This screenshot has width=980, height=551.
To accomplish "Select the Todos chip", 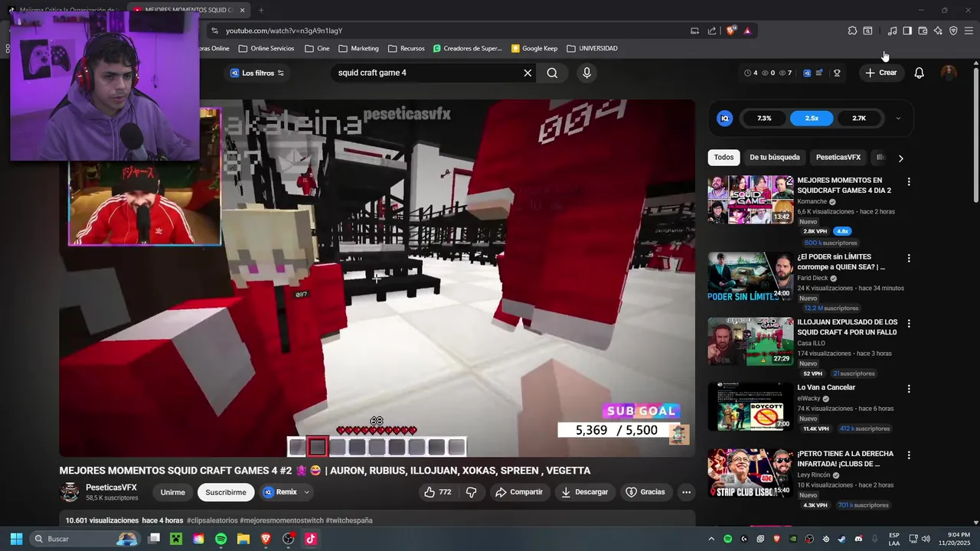I will pyautogui.click(x=724, y=158).
